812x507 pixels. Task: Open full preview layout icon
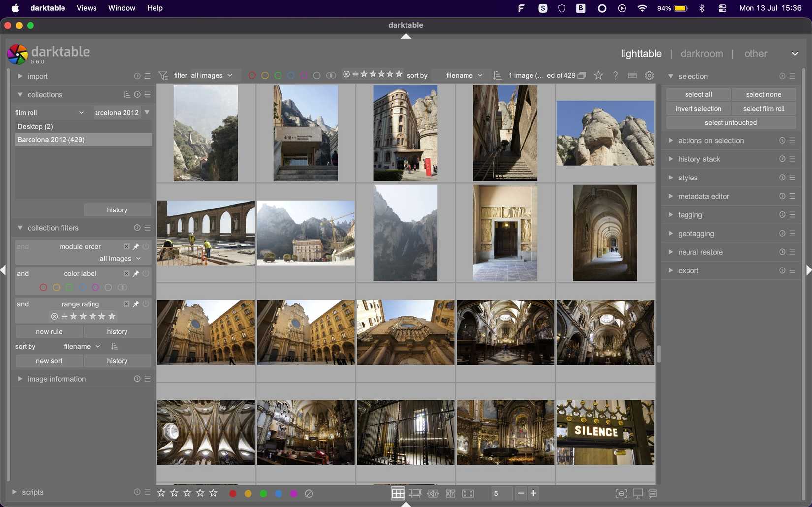pyautogui.click(x=468, y=493)
